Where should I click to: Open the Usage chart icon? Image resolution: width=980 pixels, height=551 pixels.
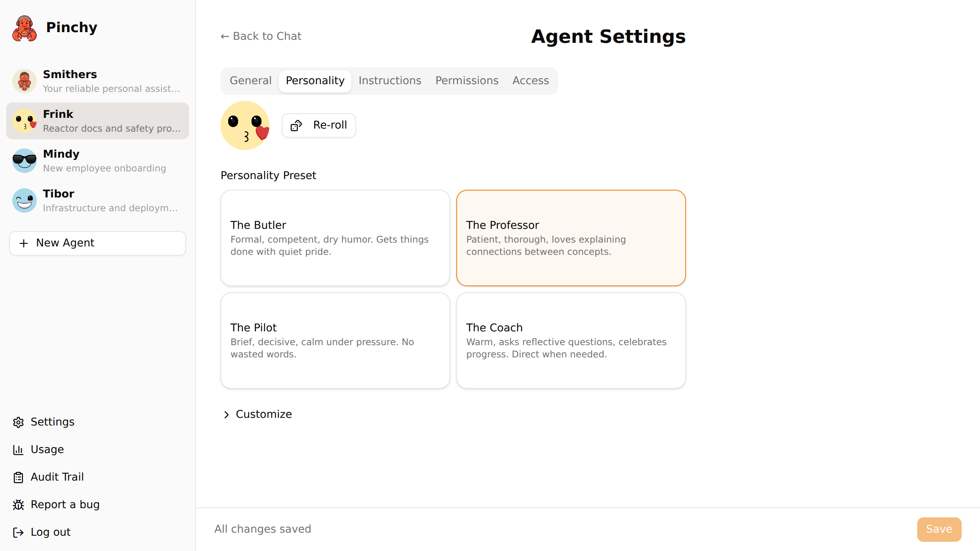point(19,450)
